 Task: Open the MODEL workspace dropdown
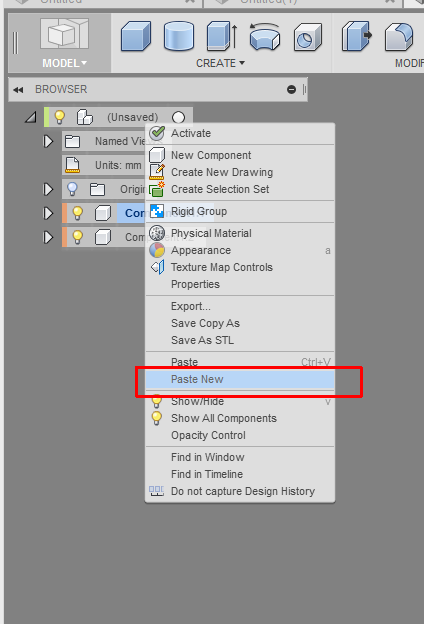click(x=64, y=63)
